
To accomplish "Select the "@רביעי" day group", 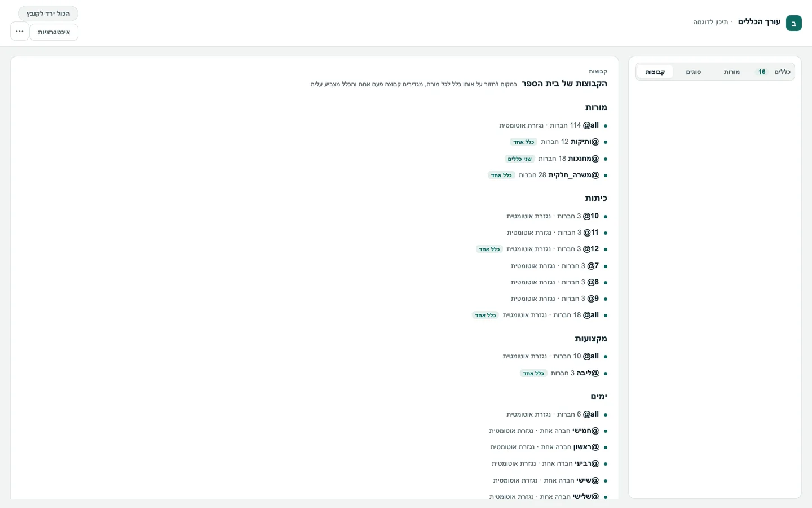I will 549,463.
